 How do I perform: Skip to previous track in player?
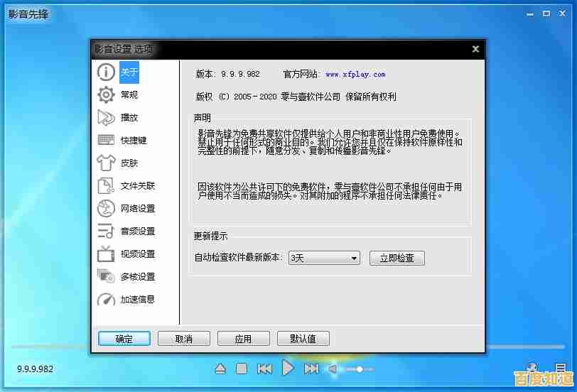click(264, 369)
